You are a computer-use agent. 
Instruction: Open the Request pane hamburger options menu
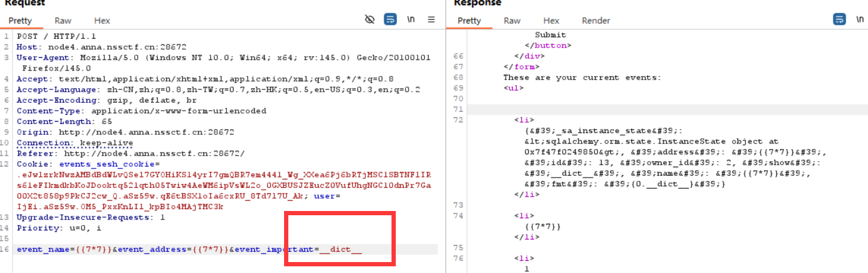click(432, 19)
